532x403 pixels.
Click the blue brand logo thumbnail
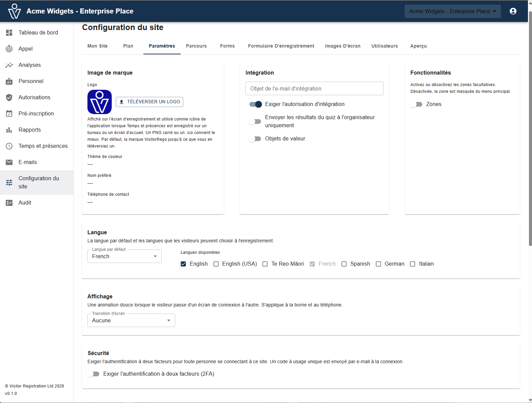(x=100, y=102)
